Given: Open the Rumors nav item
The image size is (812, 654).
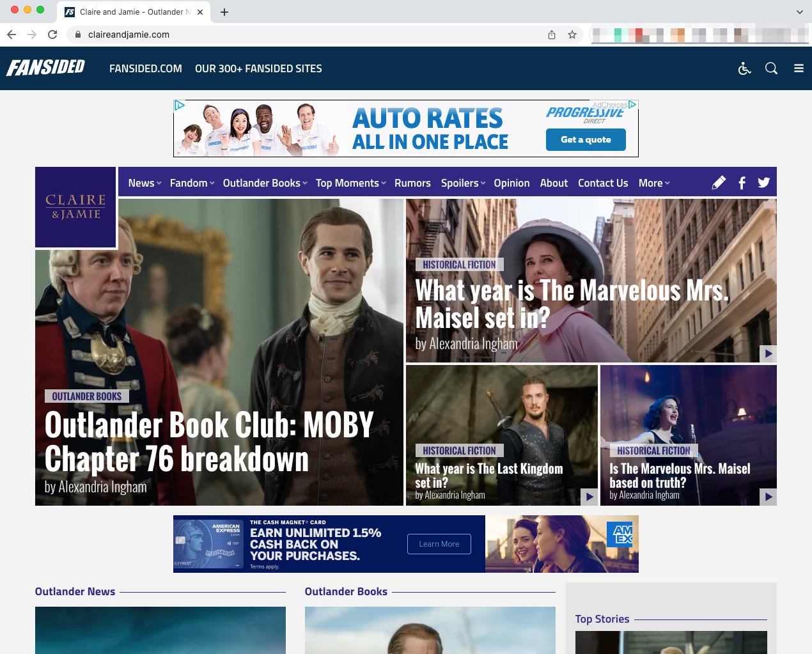Looking at the screenshot, I should [412, 183].
